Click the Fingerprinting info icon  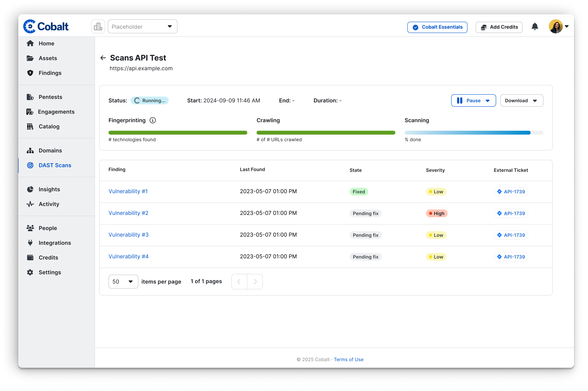pyautogui.click(x=153, y=120)
